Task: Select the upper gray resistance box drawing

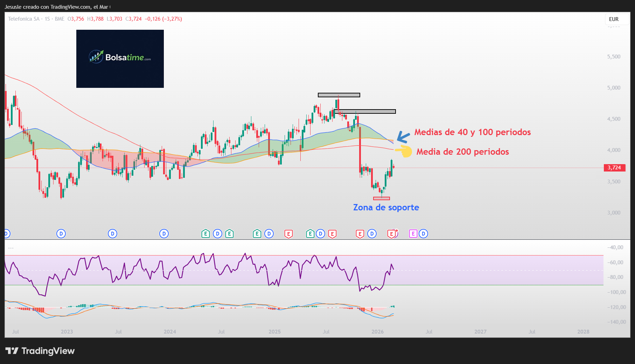Action: click(338, 94)
